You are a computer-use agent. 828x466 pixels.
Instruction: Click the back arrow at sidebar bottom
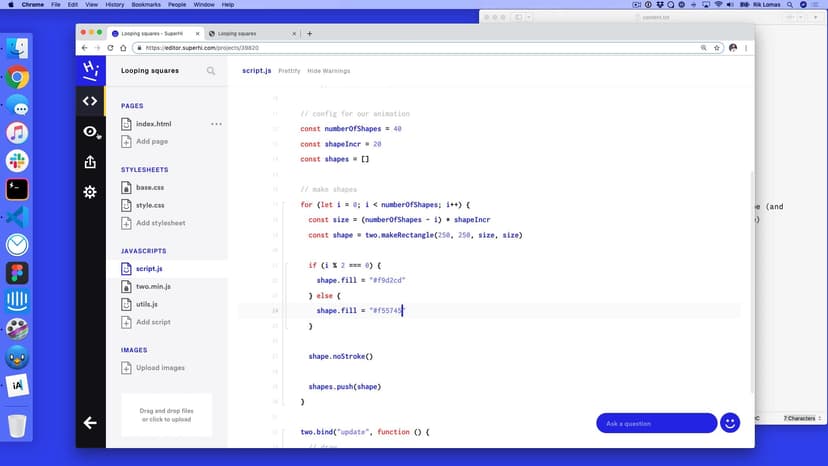(90, 423)
